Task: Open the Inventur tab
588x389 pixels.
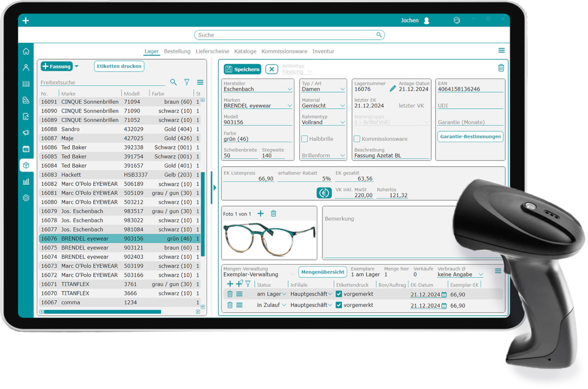Action: (323, 51)
